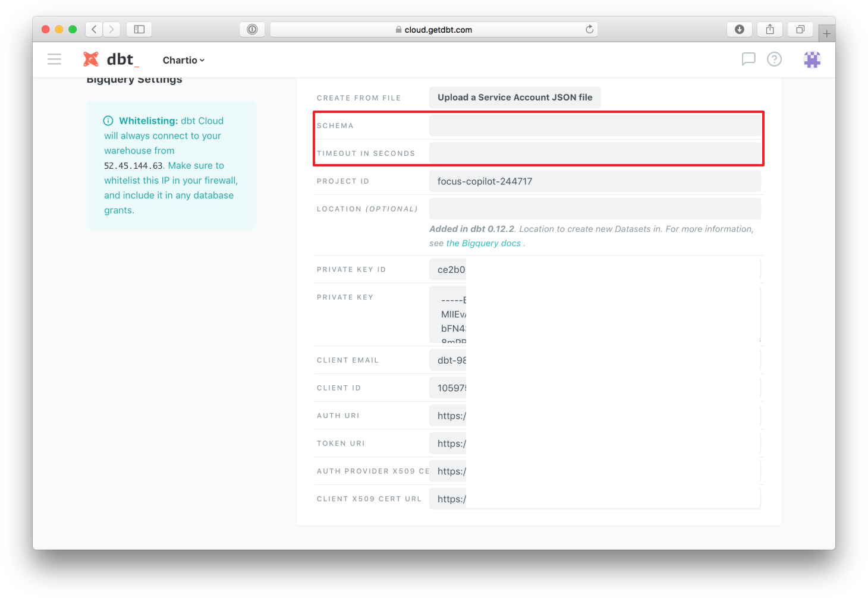Screen dimensions: 868x598
Task: Click the Client ID field
Action: click(595, 388)
